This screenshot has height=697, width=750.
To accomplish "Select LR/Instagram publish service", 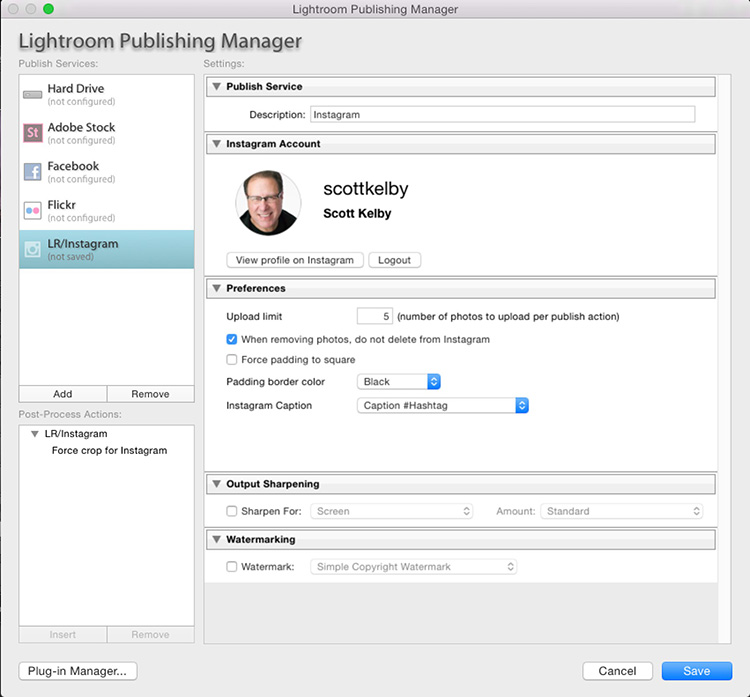I will pos(107,249).
